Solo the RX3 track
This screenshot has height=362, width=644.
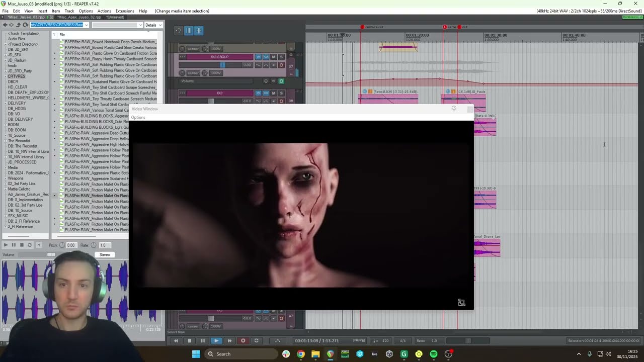(x=281, y=93)
